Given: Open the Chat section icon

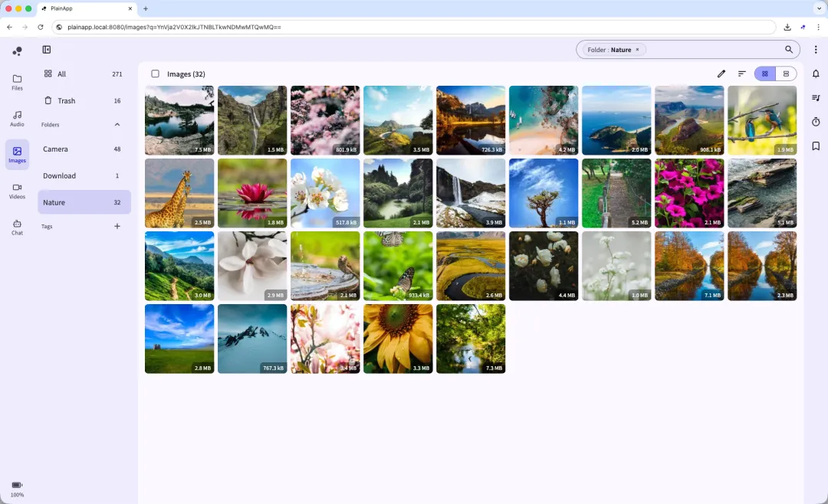Looking at the screenshot, I should (17, 227).
